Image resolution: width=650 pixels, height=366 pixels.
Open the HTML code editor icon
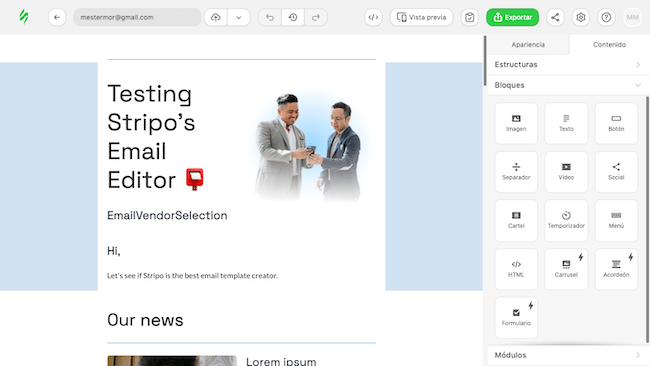pyautogui.click(x=373, y=17)
